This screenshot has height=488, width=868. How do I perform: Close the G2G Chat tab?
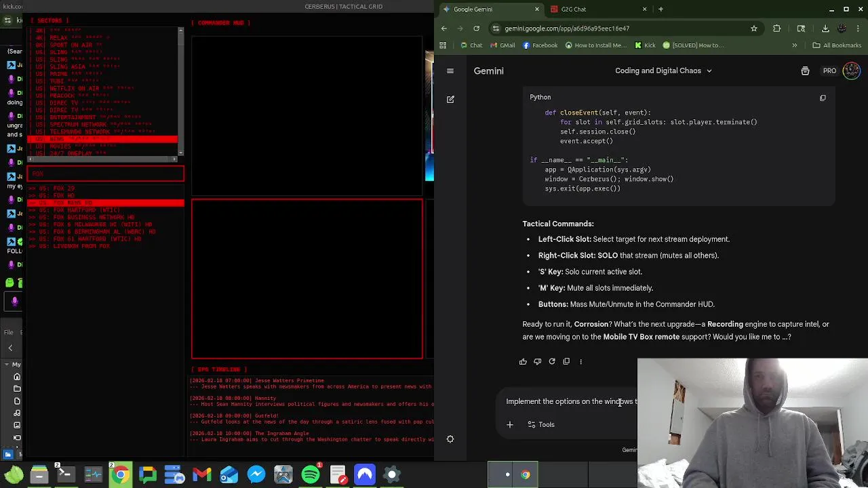[646, 9]
